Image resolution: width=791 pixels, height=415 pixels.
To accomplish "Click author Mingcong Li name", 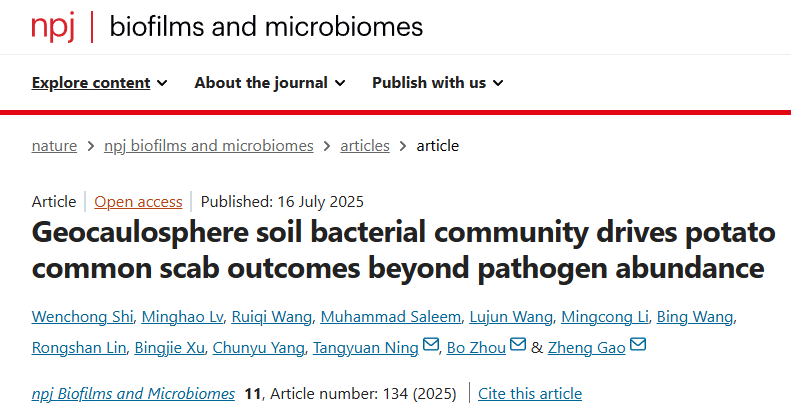I will coord(606,318).
